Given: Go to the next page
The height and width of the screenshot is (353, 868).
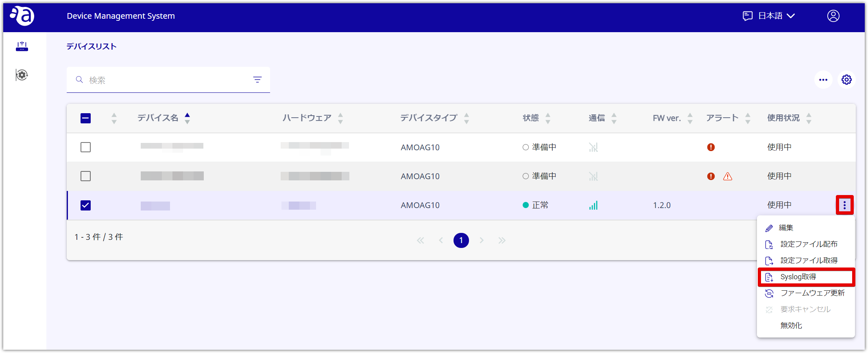Looking at the screenshot, I should pyautogui.click(x=482, y=241).
